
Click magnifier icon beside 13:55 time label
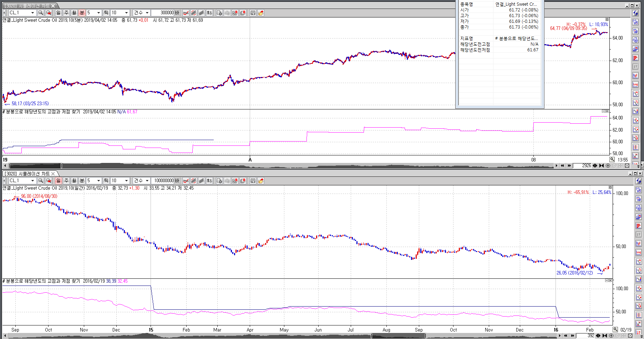612,160
